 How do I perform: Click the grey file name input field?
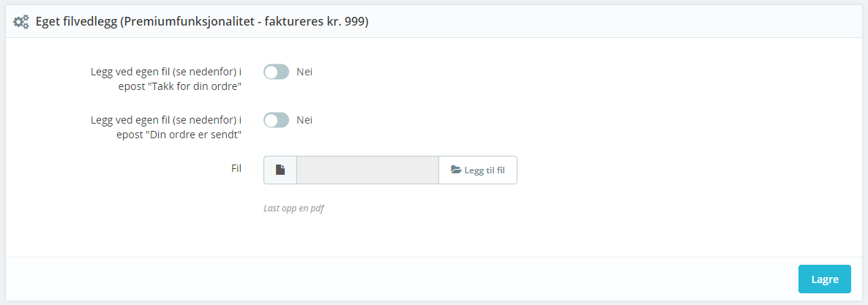pos(367,170)
